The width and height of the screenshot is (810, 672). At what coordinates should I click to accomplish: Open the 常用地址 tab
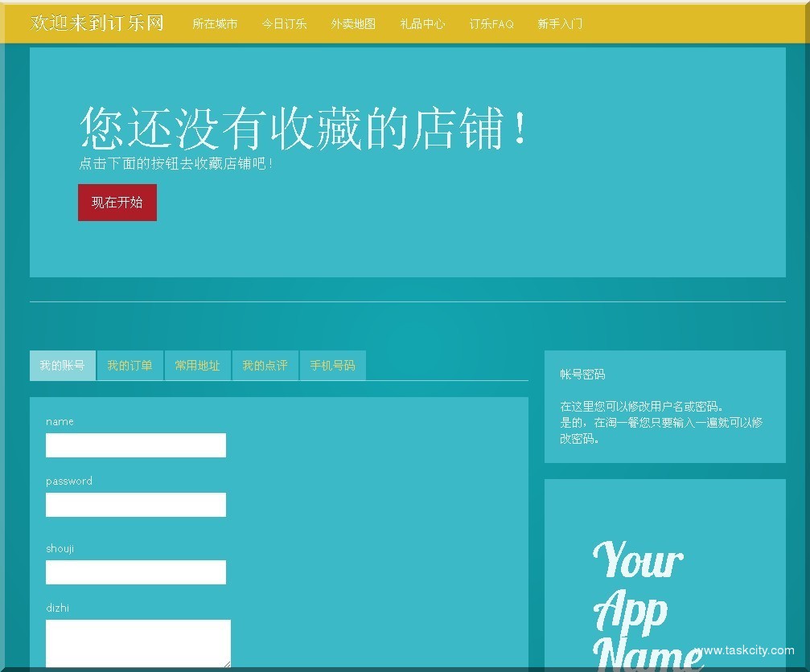pyautogui.click(x=198, y=366)
